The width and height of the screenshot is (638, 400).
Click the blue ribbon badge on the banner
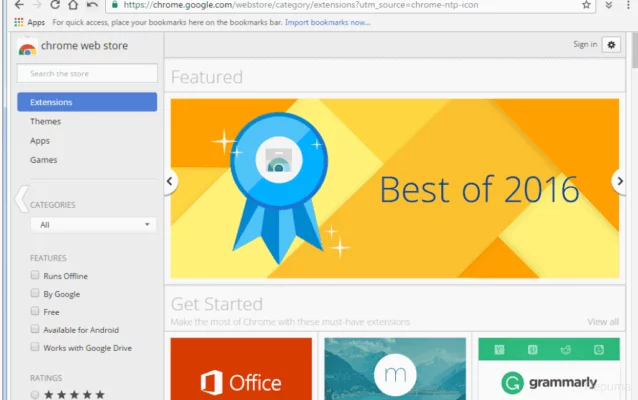coord(279,187)
